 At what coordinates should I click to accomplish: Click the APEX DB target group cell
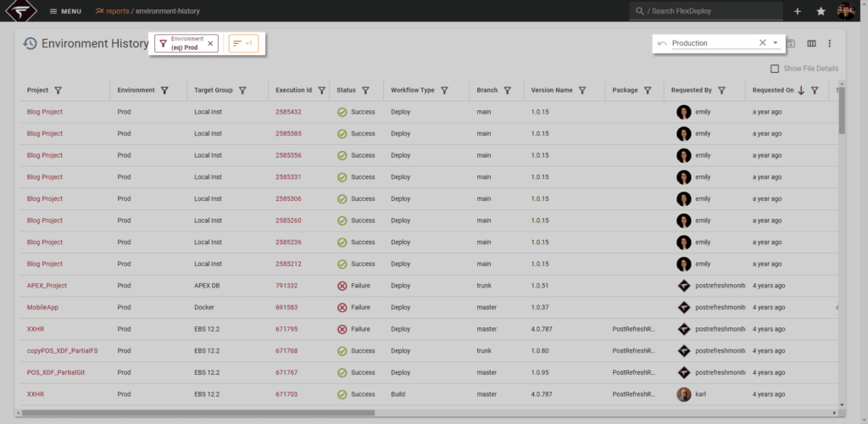pos(209,286)
